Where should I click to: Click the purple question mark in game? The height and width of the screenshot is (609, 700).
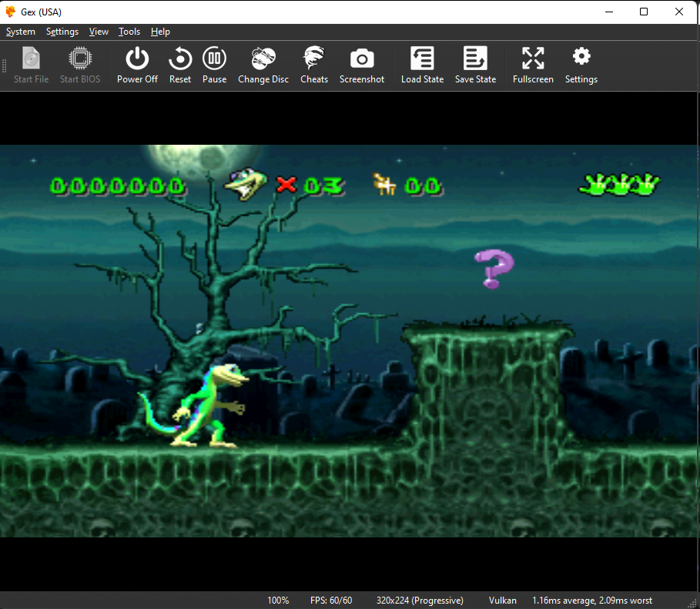[x=494, y=269]
